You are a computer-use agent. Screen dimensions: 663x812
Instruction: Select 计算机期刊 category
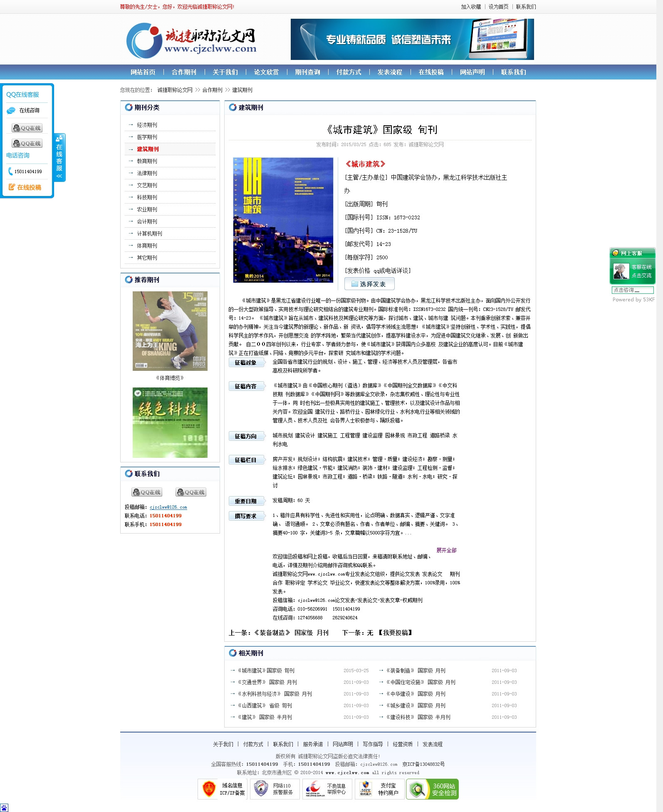pyautogui.click(x=149, y=233)
